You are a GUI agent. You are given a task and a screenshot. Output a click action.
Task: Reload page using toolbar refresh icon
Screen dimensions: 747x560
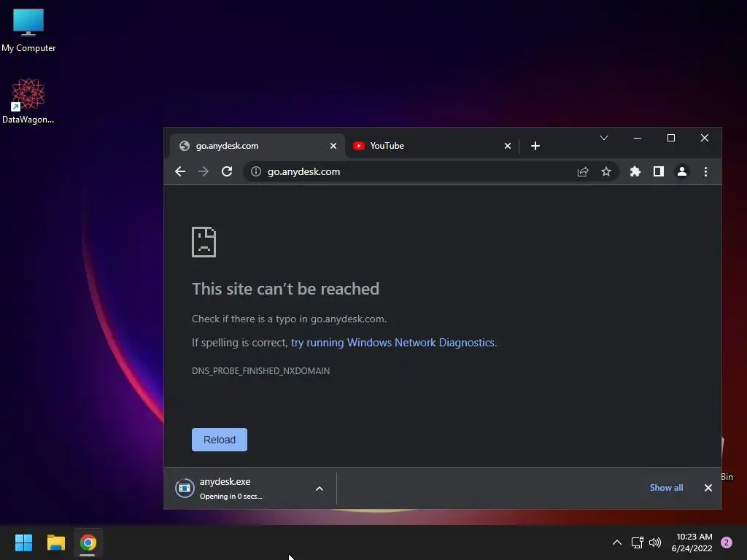227,171
